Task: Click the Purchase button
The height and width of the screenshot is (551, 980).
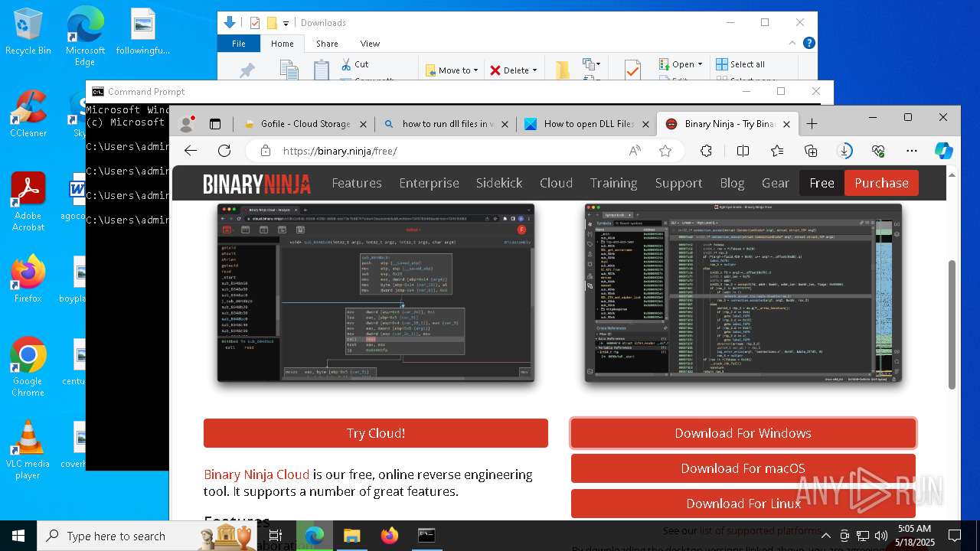Action: point(881,183)
